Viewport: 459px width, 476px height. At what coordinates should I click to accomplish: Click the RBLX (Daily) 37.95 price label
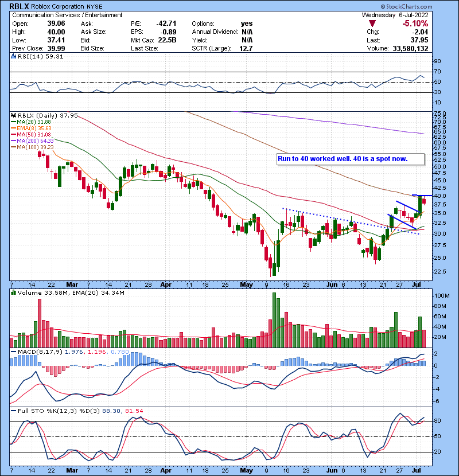[48, 115]
